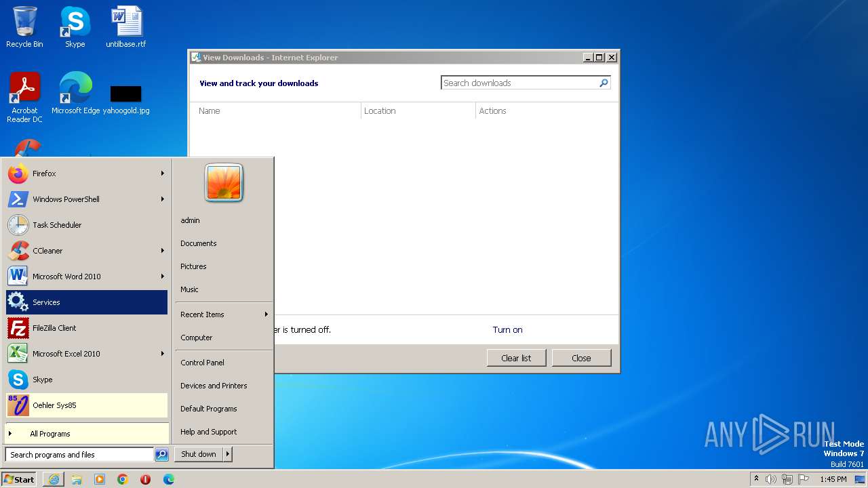The image size is (868, 488).
Task: Open Opera from the taskbar
Action: click(146, 479)
